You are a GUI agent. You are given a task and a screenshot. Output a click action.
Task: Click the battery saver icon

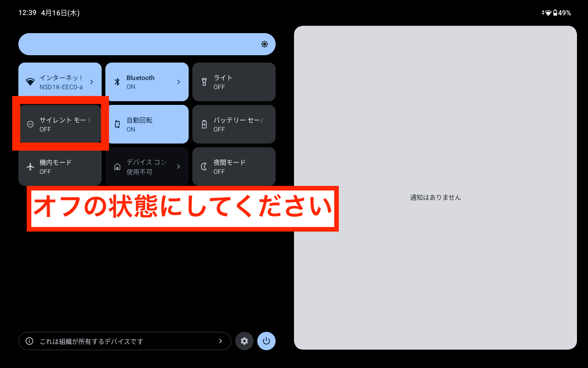[204, 124]
